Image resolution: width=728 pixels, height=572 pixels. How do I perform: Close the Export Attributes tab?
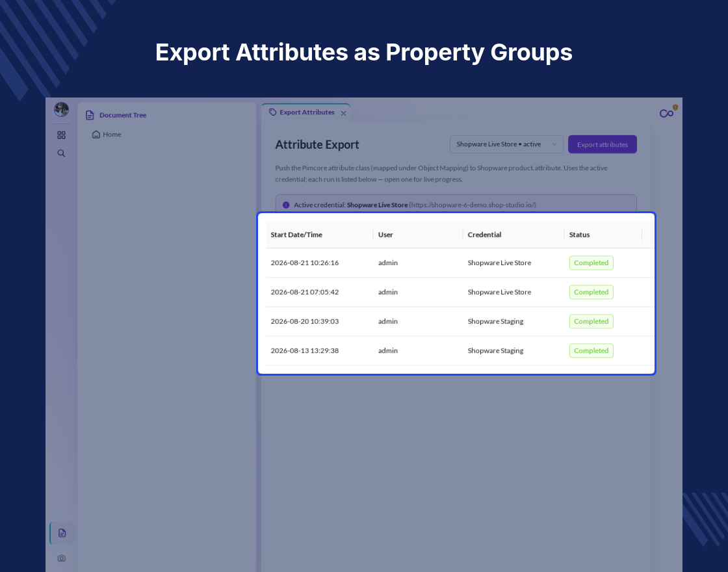click(344, 113)
